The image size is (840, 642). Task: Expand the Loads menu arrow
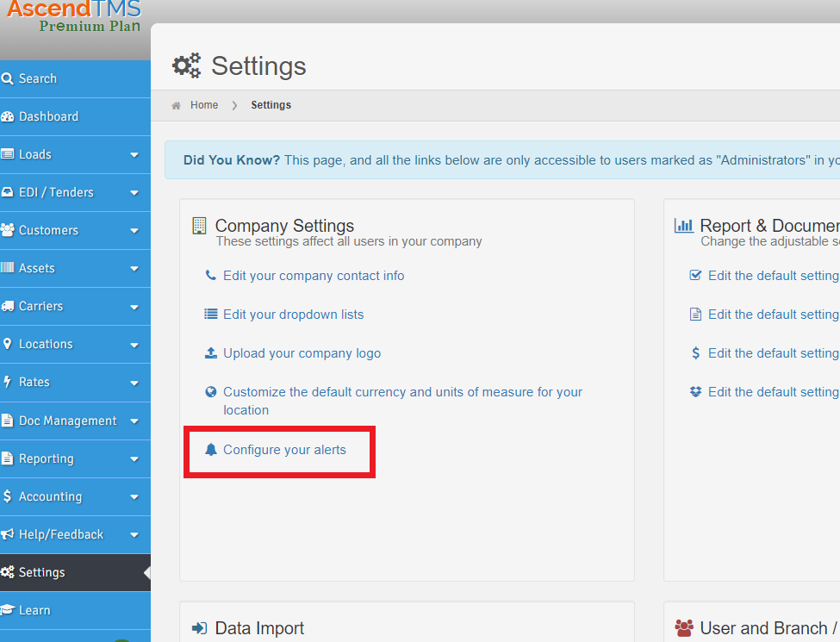pos(134,155)
